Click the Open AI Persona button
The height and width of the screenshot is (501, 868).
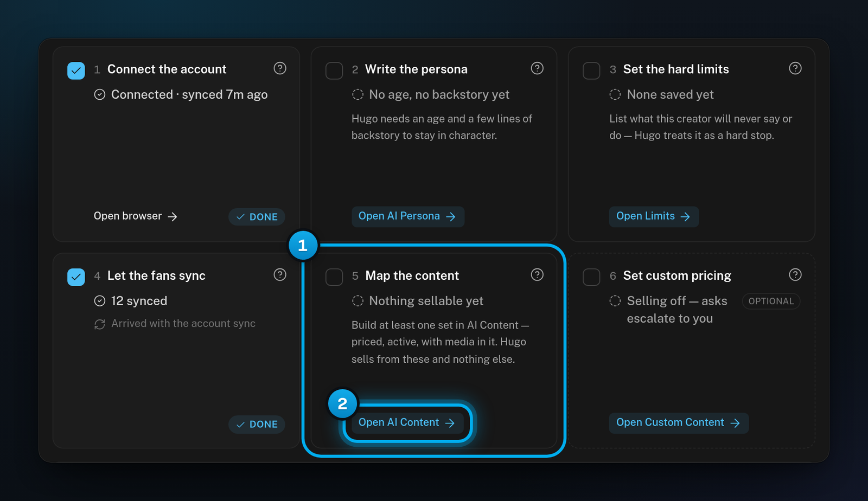408,216
